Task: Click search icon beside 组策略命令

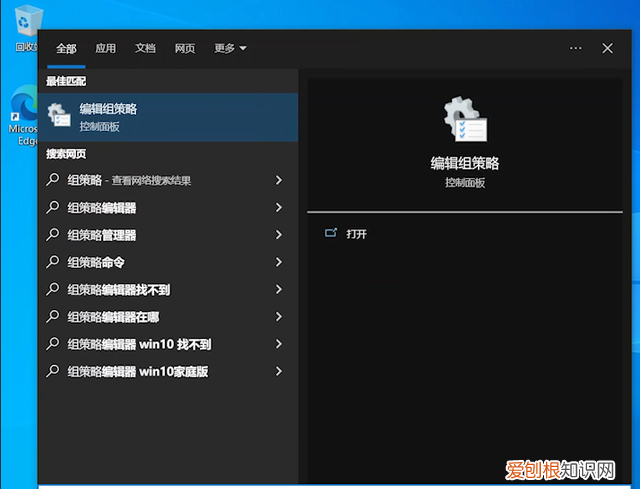Action: click(53, 262)
